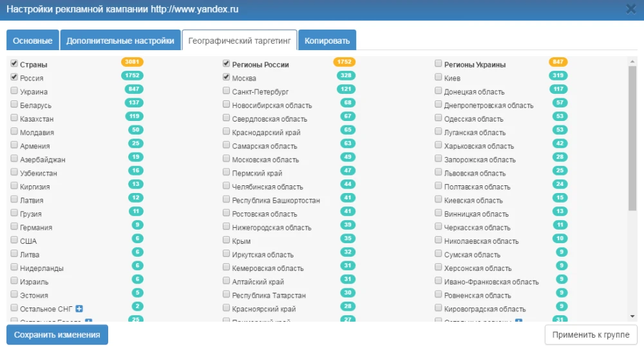Uncheck the Россия checkbox
644x350 pixels.
click(14, 77)
